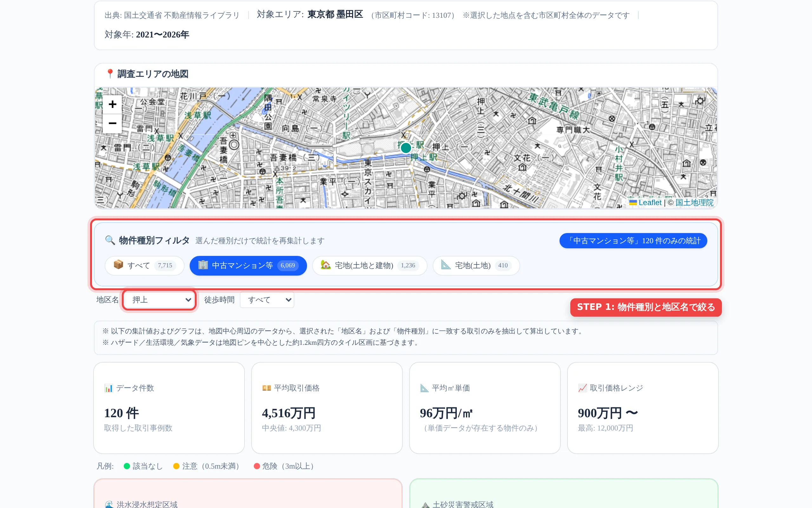
Task: Click the green 該当なし legend dot
Action: click(127, 466)
